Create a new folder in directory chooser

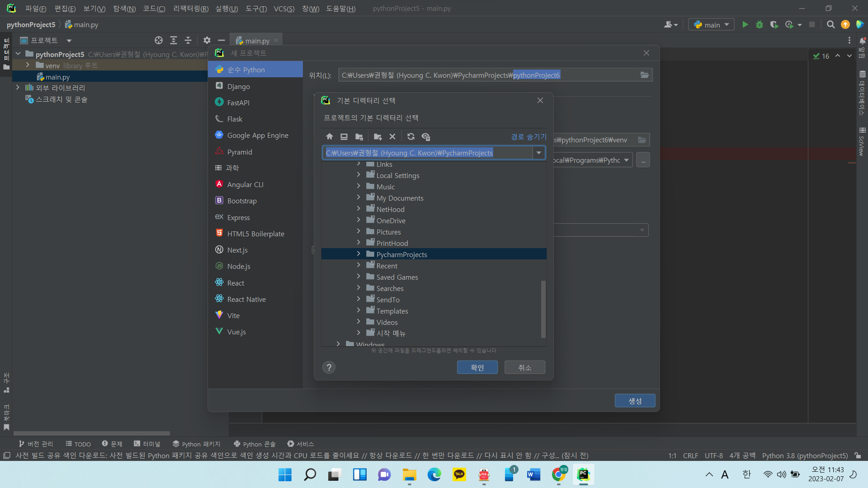377,136
